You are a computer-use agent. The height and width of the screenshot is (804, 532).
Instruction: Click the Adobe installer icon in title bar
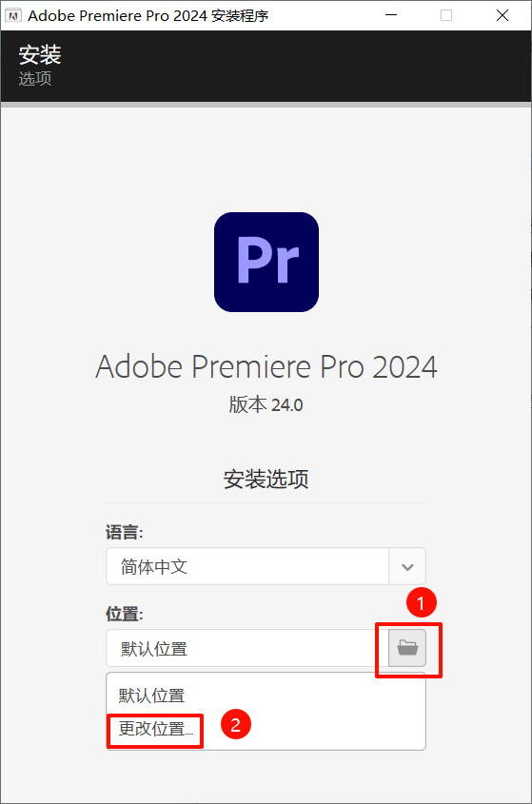pos(13,16)
